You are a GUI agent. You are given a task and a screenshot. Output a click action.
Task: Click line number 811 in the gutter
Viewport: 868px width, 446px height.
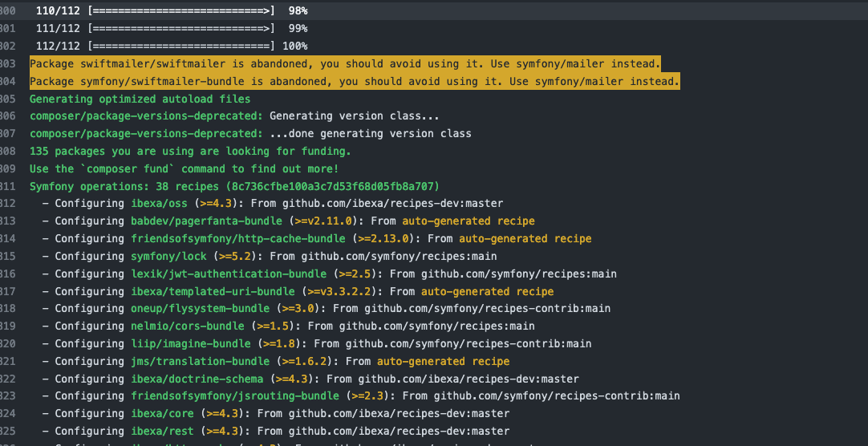click(8, 186)
